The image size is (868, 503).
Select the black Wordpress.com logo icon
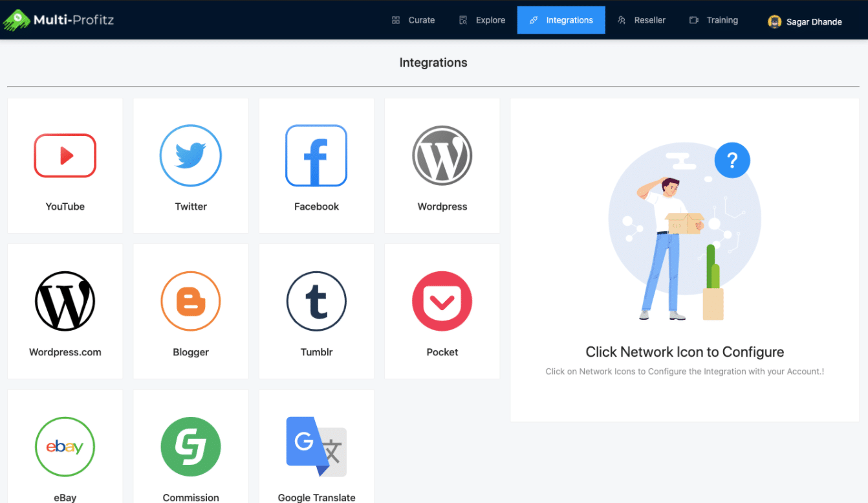[65, 302]
